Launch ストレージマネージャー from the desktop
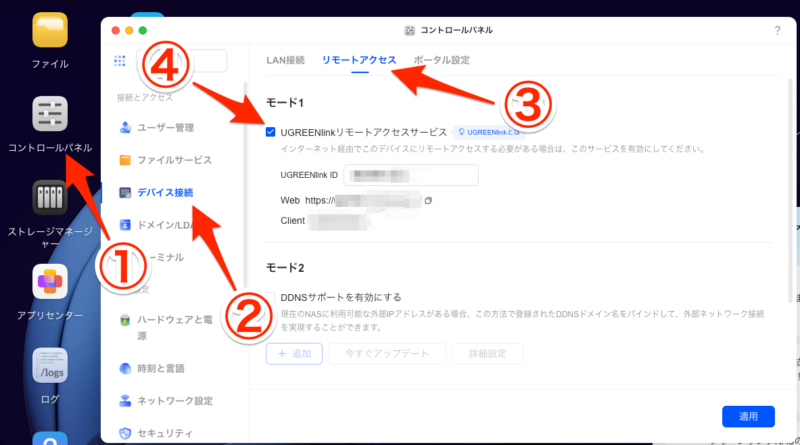This screenshot has width=800, height=445. coord(49,199)
